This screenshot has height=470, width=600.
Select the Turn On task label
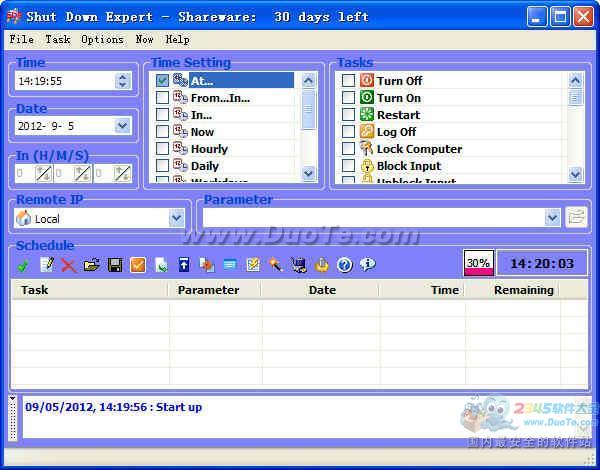[399, 98]
